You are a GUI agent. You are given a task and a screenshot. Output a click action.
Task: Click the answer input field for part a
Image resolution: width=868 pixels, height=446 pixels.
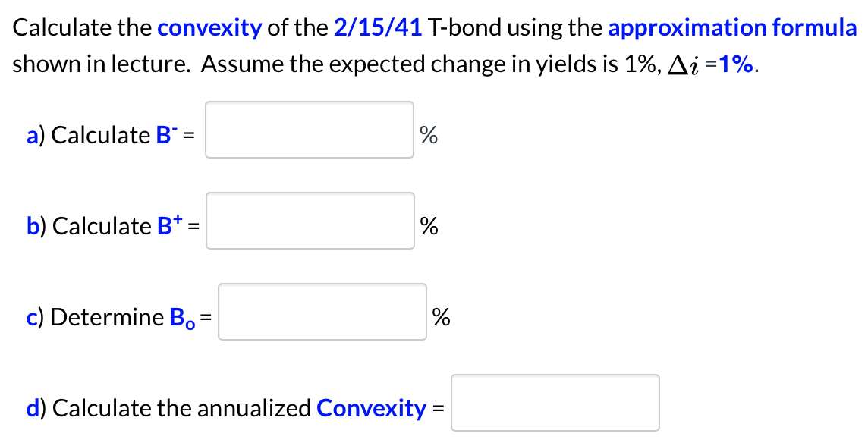tap(308, 130)
